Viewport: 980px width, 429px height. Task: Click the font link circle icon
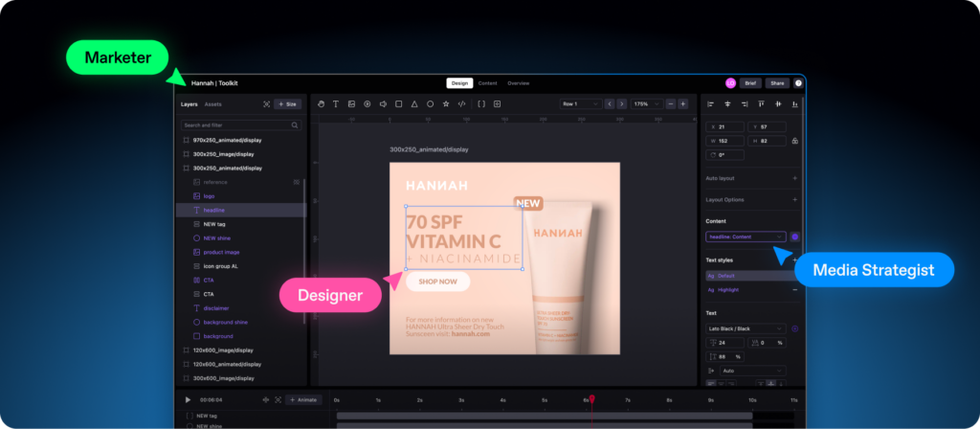(794, 328)
